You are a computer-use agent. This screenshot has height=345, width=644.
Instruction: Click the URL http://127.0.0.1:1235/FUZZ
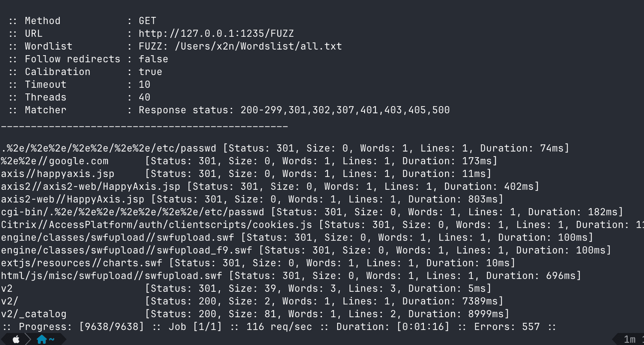coord(216,33)
